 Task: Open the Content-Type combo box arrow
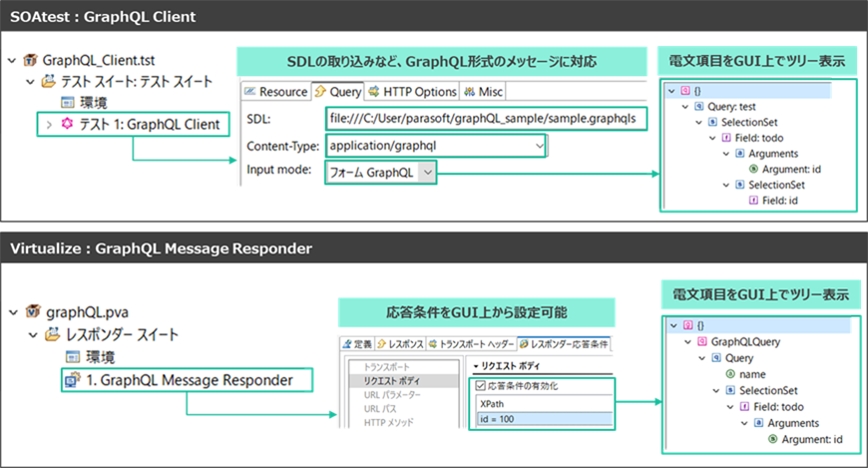point(540,146)
